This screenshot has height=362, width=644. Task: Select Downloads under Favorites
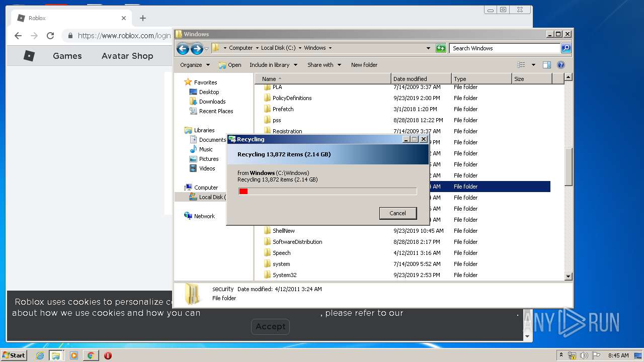207,102
